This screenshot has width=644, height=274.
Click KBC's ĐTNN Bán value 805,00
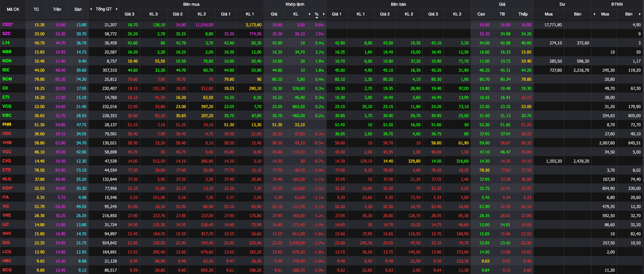coord(634,116)
